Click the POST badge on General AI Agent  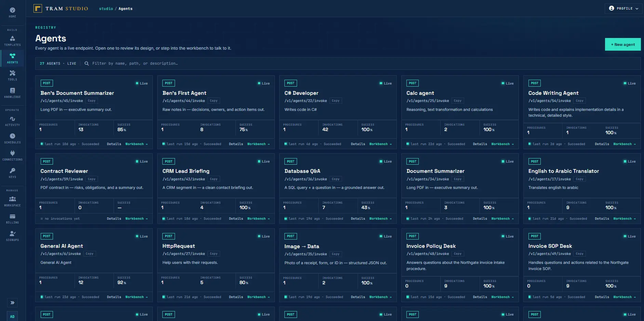click(x=46, y=236)
